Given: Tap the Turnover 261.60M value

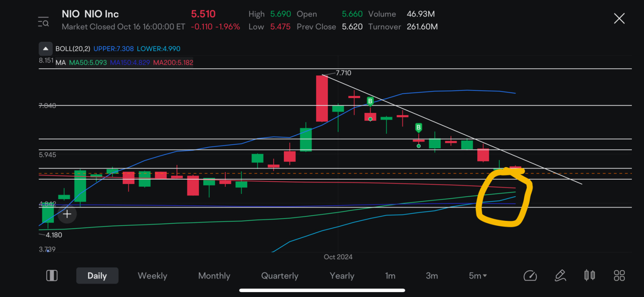Looking at the screenshot, I should click(422, 27).
